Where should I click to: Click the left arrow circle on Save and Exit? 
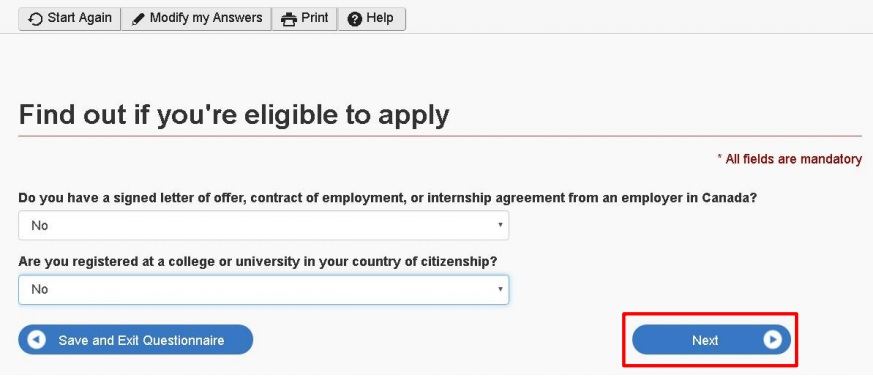pyautogui.click(x=37, y=340)
